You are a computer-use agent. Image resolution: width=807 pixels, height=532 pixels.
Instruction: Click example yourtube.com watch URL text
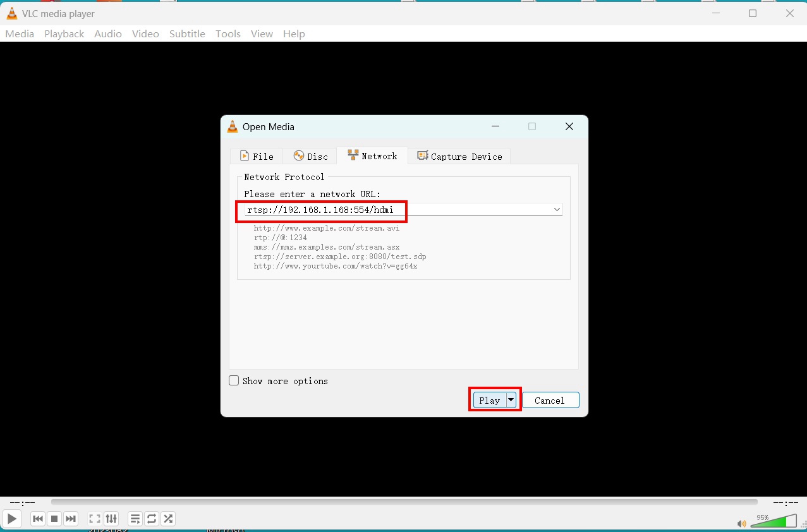pos(336,266)
